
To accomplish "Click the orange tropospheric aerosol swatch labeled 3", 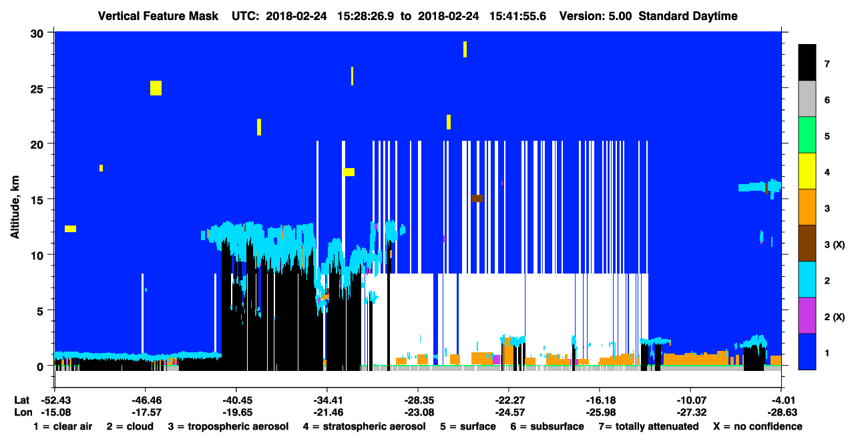I will 807,207.
